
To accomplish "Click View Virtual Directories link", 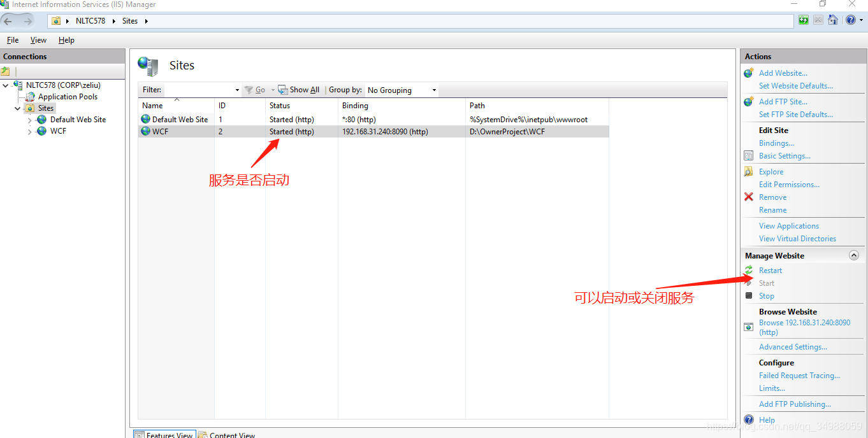I will coord(797,239).
